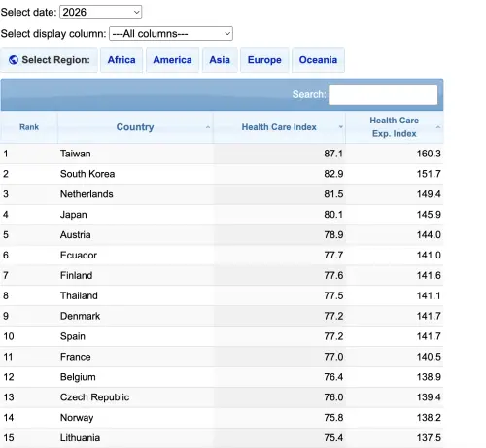Sort by Health Care Index header
486x448 pixels.
point(279,127)
